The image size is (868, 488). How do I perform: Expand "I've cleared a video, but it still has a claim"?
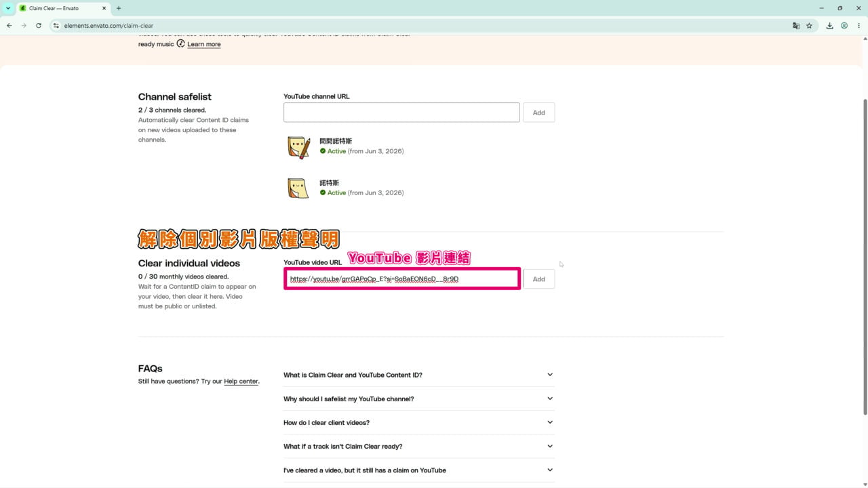[419, 470]
